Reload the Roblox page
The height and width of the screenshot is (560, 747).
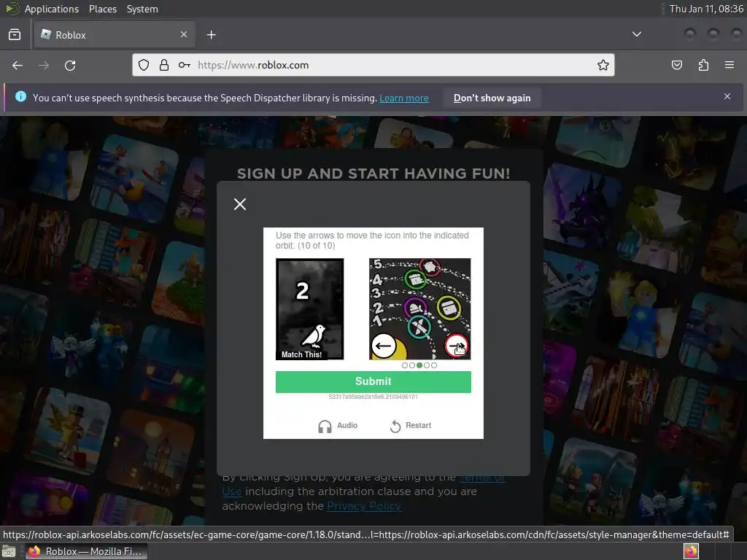(x=70, y=65)
